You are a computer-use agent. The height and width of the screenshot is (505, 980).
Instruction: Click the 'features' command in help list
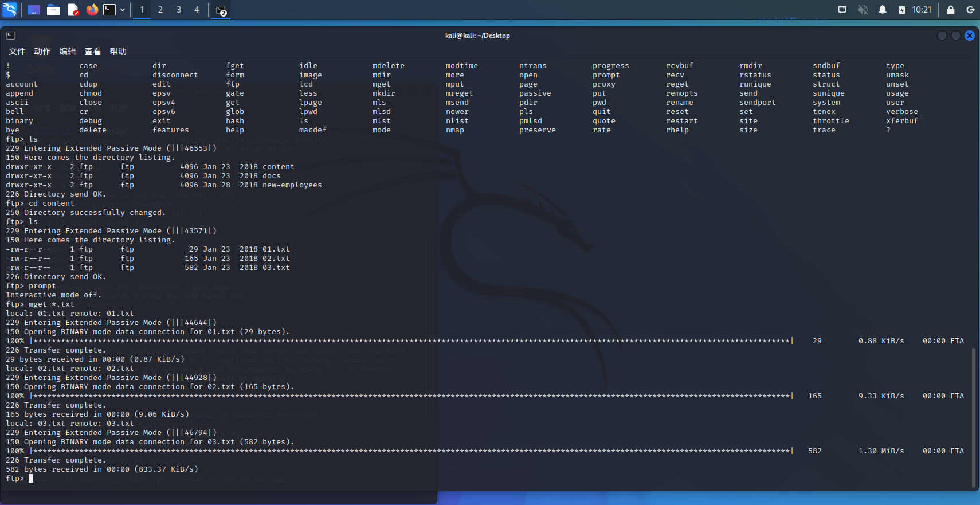(171, 130)
